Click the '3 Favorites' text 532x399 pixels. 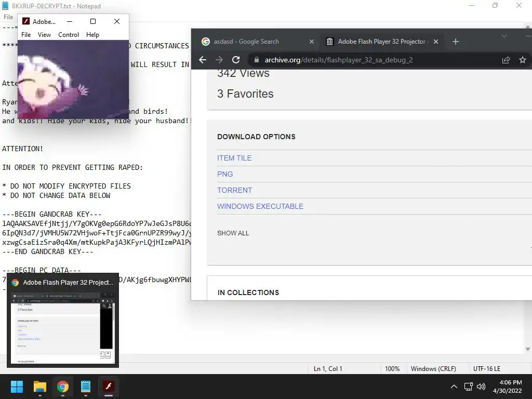tap(245, 94)
